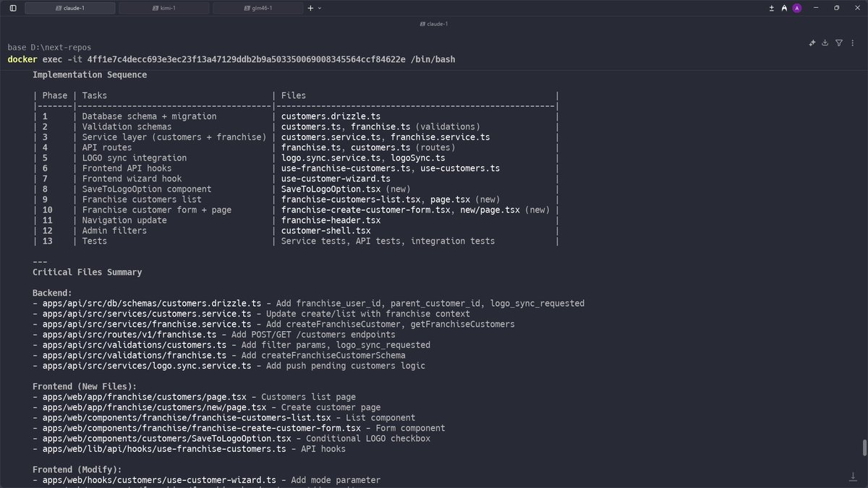This screenshot has height=488, width=868.
Task: Click 'Navigation update' task cell
Action: (124, 221)
